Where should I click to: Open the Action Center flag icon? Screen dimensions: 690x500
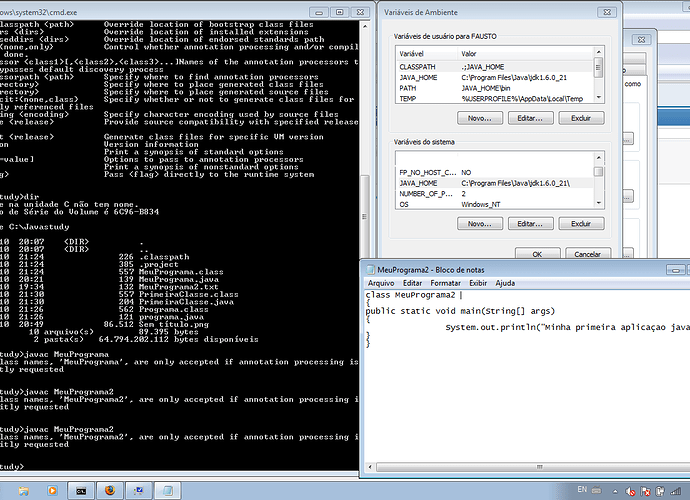645,491
